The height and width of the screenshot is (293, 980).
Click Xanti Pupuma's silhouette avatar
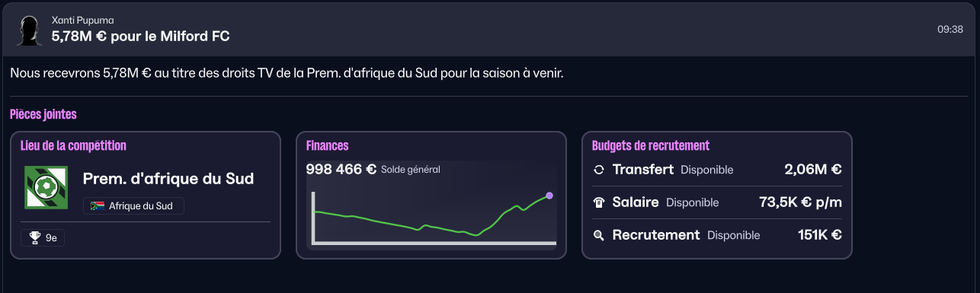coord(29,28)
